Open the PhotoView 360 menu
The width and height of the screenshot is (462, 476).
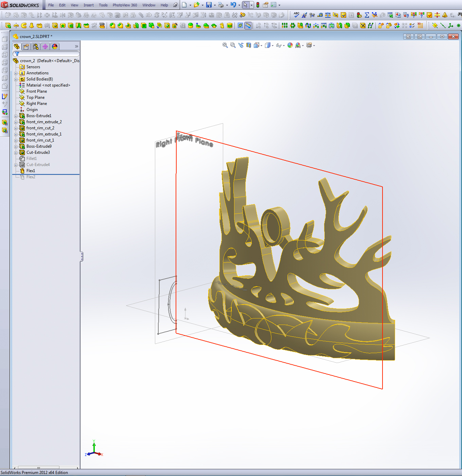click(x=125, y=5)
